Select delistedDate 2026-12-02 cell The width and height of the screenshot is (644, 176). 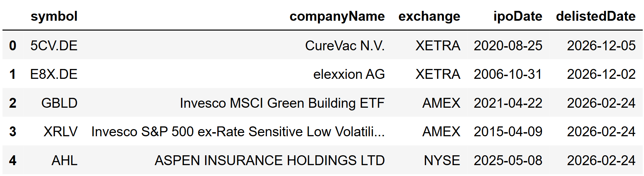[601, 74]
